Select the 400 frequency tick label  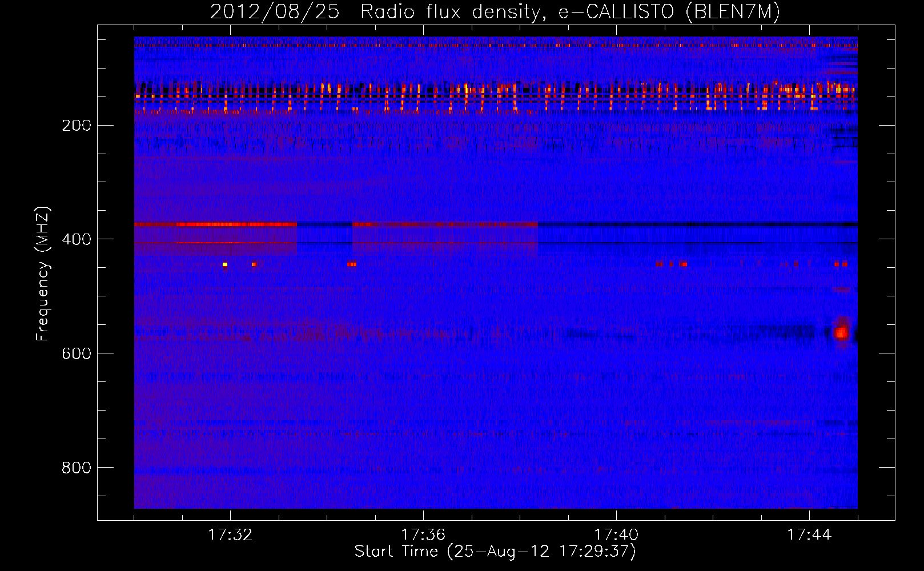(x=77, y=239)
